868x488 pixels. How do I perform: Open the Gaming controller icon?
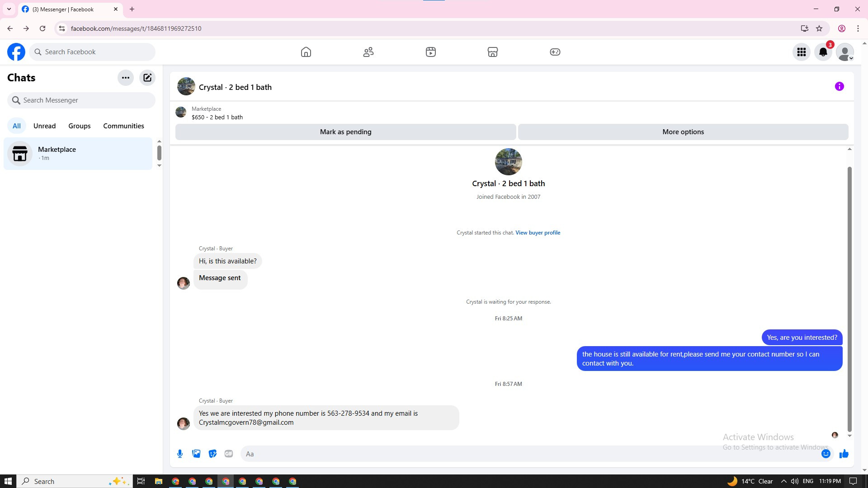point(555,52)
